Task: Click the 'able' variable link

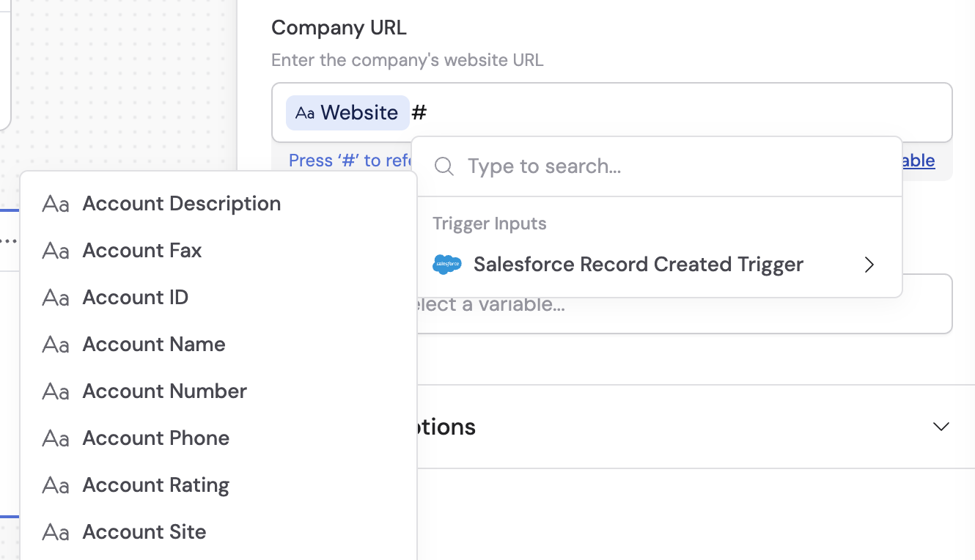Action: tap(918, 161)
